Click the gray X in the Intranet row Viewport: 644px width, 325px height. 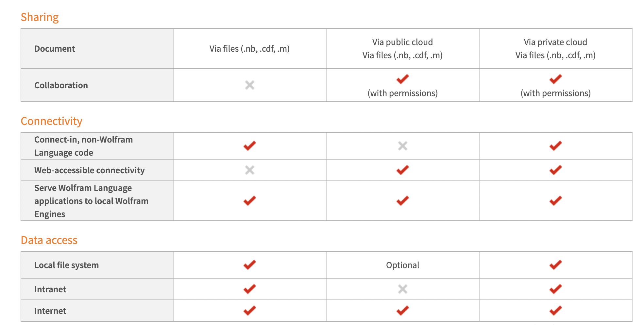click(x=402, y=289)
